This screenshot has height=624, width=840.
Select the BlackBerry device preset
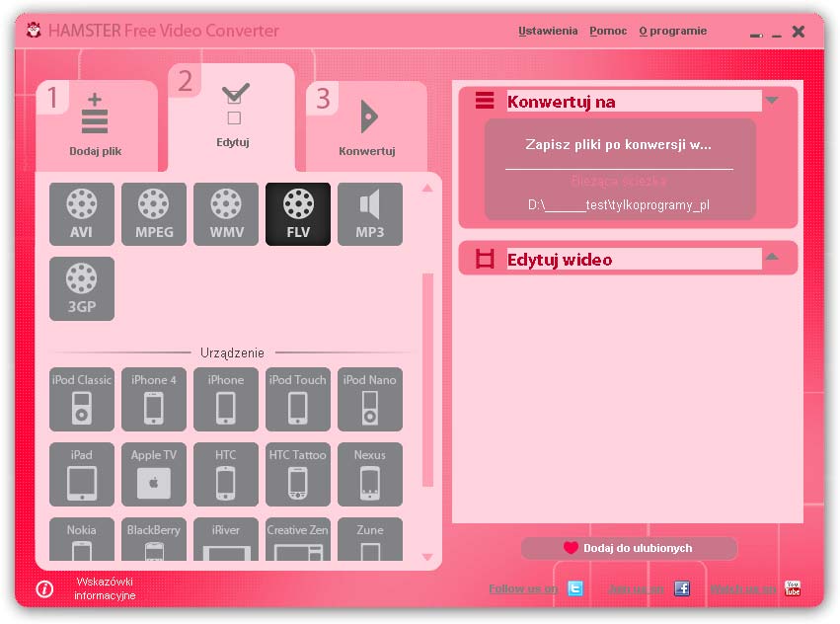pyautogui.click(x=154, y=539)
